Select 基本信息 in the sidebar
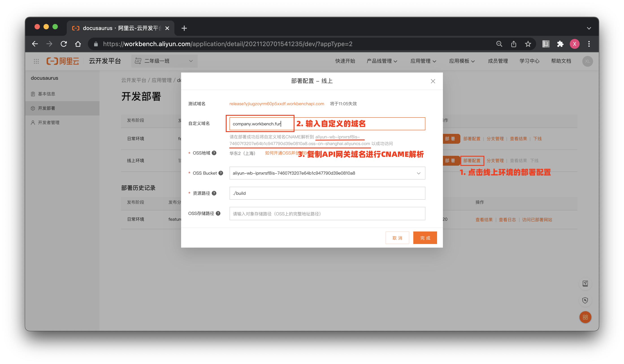Image resolution: width=624 pixels, height=364 pixels. [x=47, y=94]
